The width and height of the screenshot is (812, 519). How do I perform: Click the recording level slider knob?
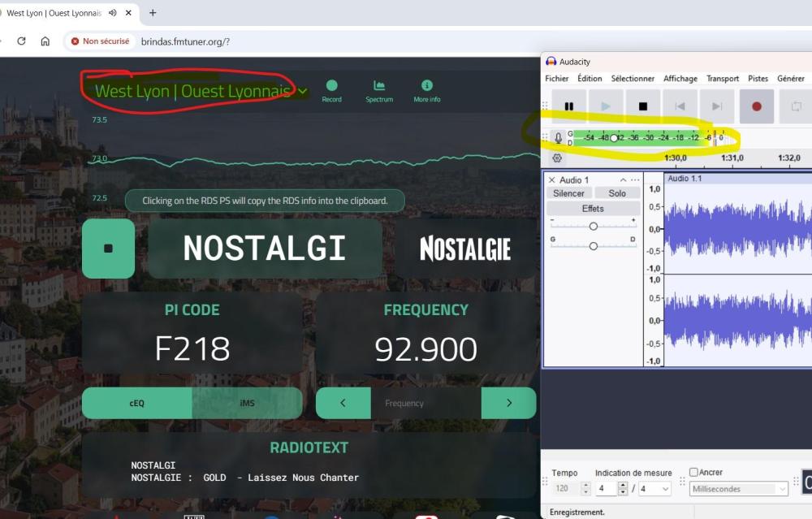[614, 138]
